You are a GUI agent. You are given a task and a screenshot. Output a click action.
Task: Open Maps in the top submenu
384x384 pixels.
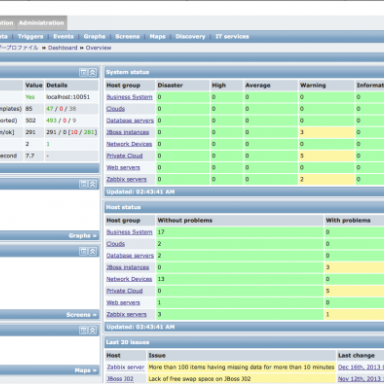(x=157, y=37)
